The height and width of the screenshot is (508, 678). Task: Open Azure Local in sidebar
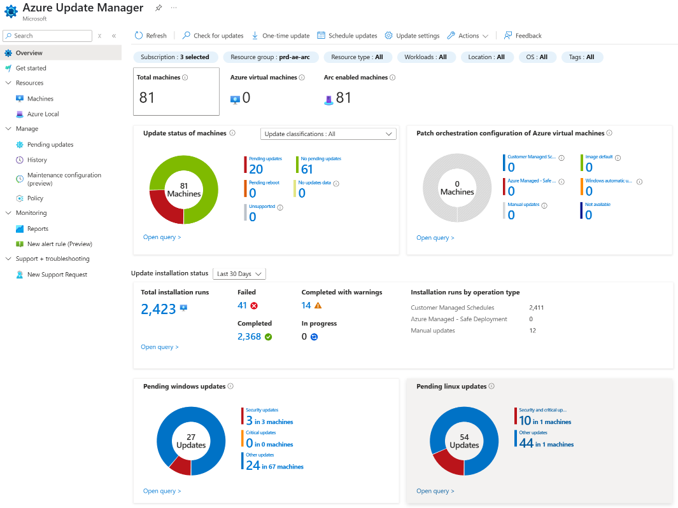coord(43,114)
